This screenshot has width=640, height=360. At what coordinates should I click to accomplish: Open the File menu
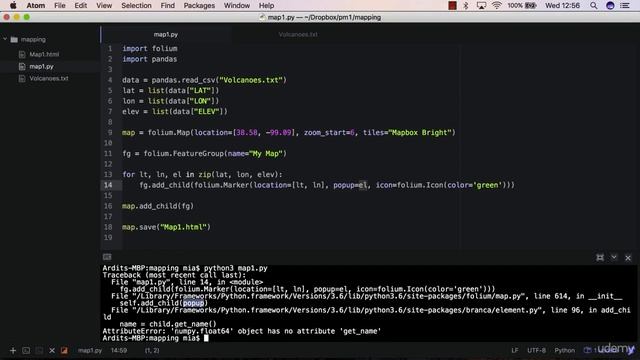click(60, 5)
